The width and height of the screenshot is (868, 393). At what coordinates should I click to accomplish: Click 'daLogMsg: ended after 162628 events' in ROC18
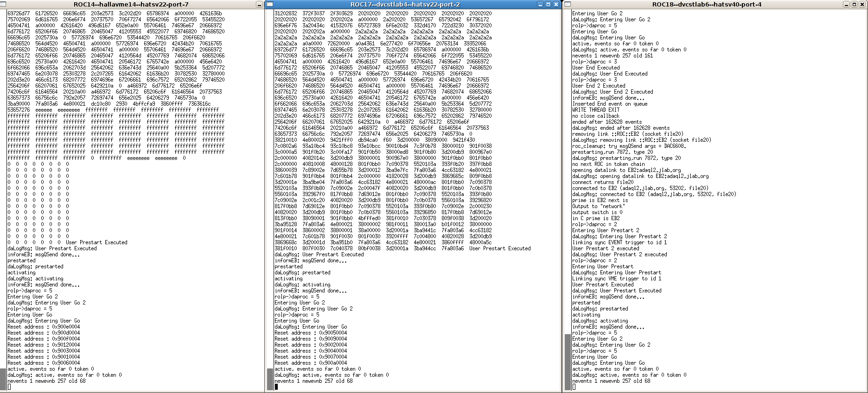(621, 128)
